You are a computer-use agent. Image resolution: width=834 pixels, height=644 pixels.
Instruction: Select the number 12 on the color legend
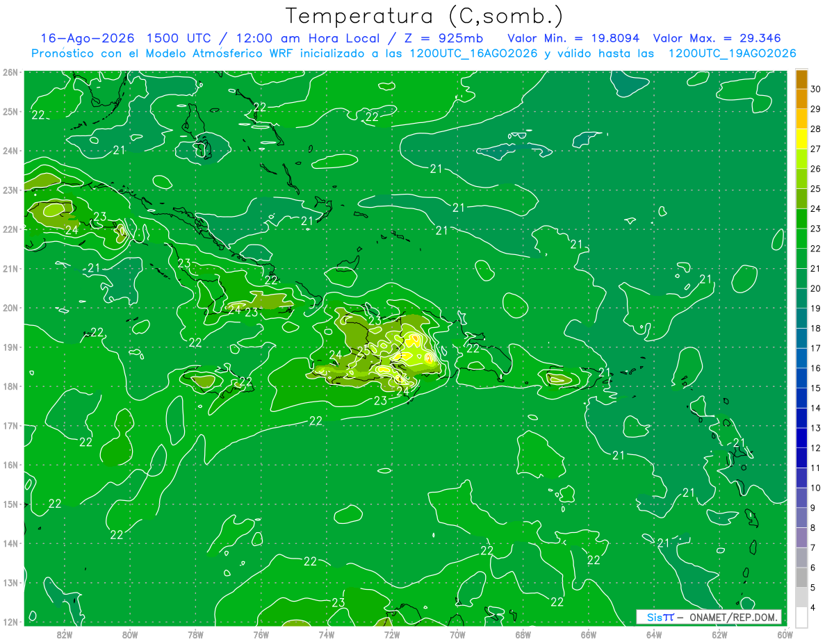point(816,448)
